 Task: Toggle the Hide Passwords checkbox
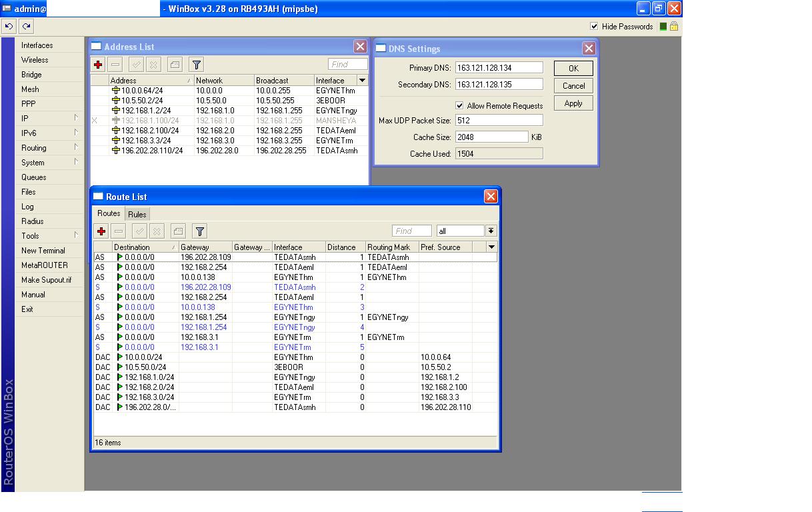pyautogui.click(x=594, y=27)
